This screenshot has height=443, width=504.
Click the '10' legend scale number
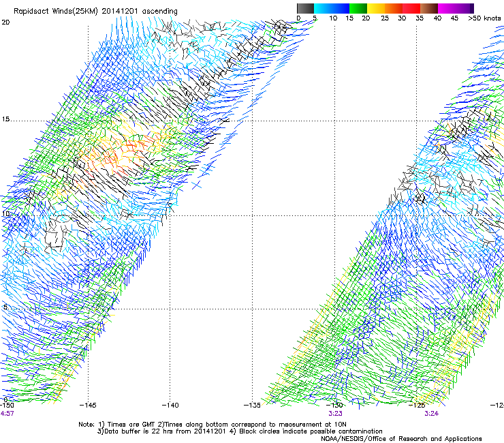coord(333,18)
